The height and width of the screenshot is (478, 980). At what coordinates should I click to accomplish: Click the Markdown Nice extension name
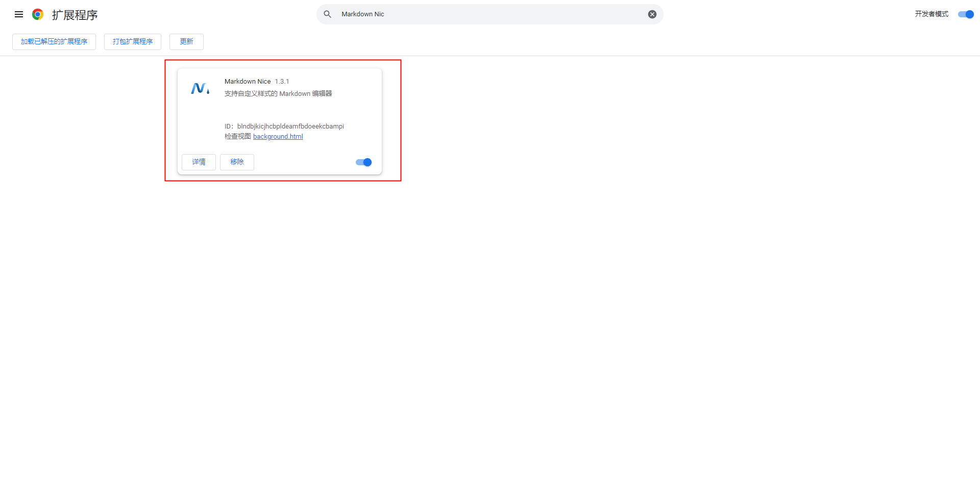(x=248, y=82)
